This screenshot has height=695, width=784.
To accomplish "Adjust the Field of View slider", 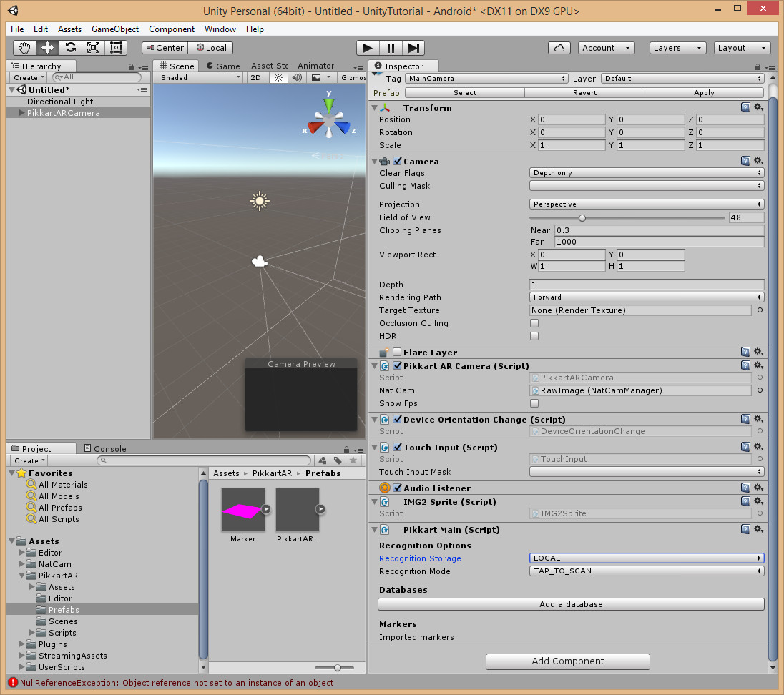I will 582,218.
